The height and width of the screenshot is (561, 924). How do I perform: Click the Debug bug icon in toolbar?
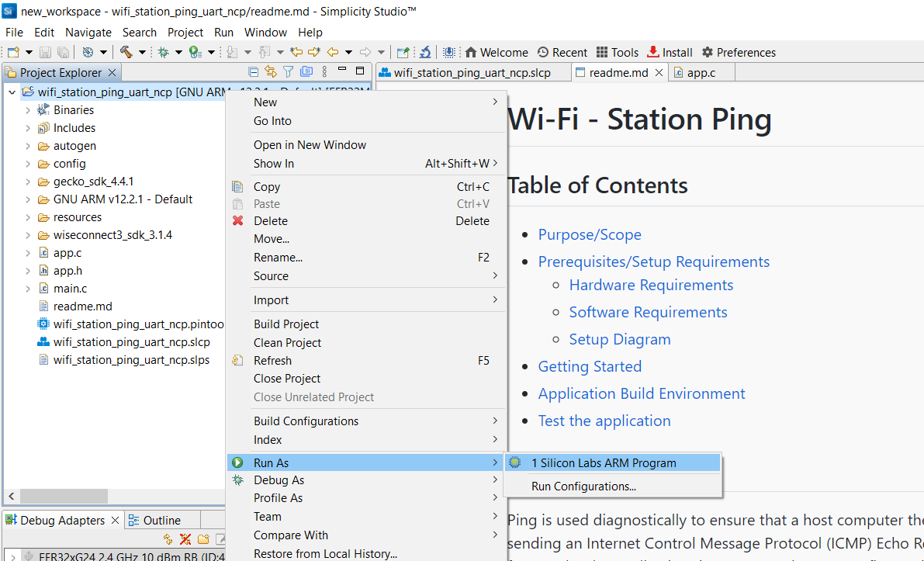pos(163,52)
